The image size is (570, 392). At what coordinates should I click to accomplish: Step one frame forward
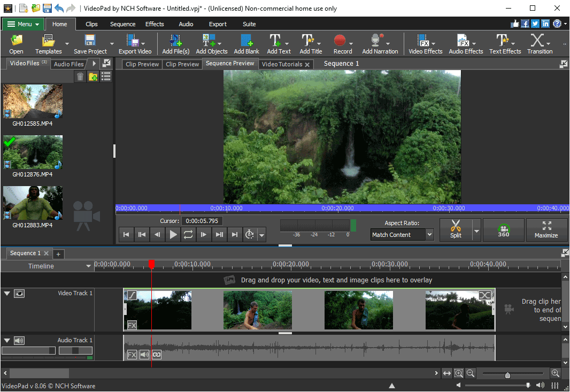[204, 235]
